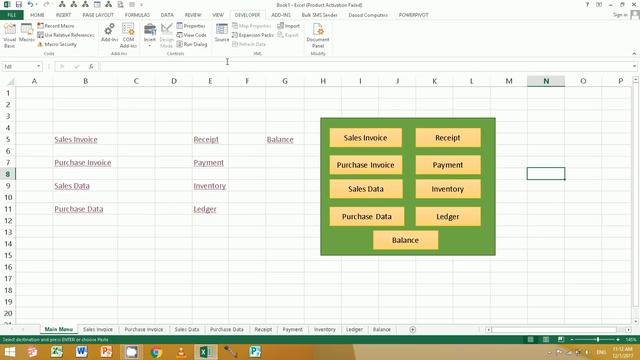Screen dimensions: 640x360
Task: Click Run Dialog
Action: 192,44
